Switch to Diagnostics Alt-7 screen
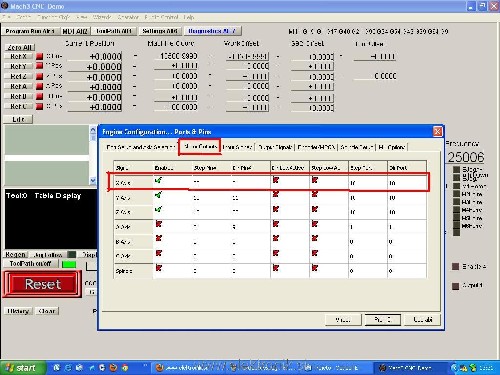 tap(212, 31)
